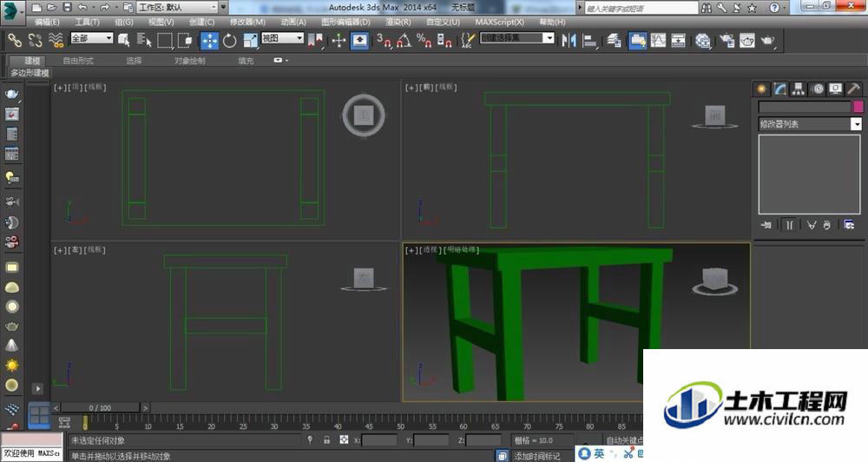Open the Curve Editor icon
The width and height of the screenshot is (868, 462).
click(x=658, y=40)
